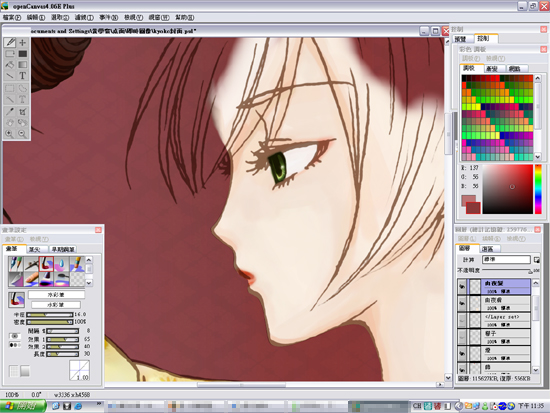
Task: Open the Layer (L) menu in layers panel
Action: click(466, 239)
